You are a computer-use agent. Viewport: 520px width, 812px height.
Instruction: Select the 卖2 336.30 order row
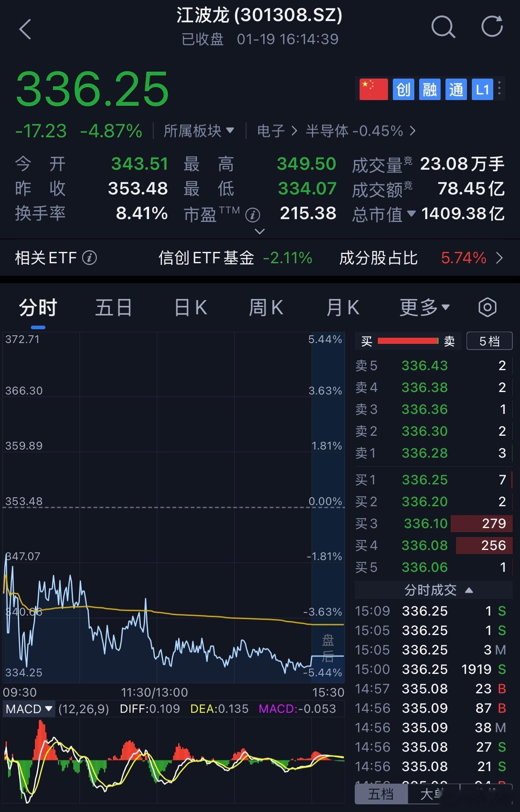point(433,431)
